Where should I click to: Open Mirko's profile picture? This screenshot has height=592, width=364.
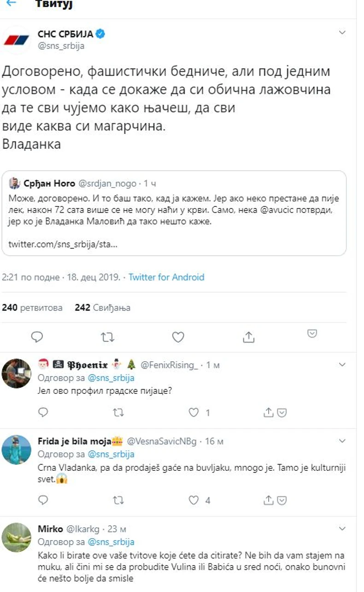[17, 536]
